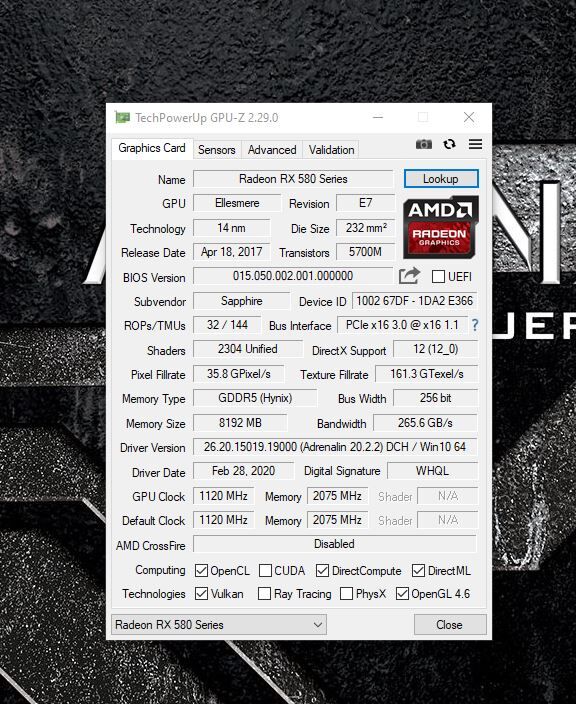This screenshot has width=576, height=704.
Task: Toggle the OpenGL 4.6 checkbox
Action: (402, 594)
